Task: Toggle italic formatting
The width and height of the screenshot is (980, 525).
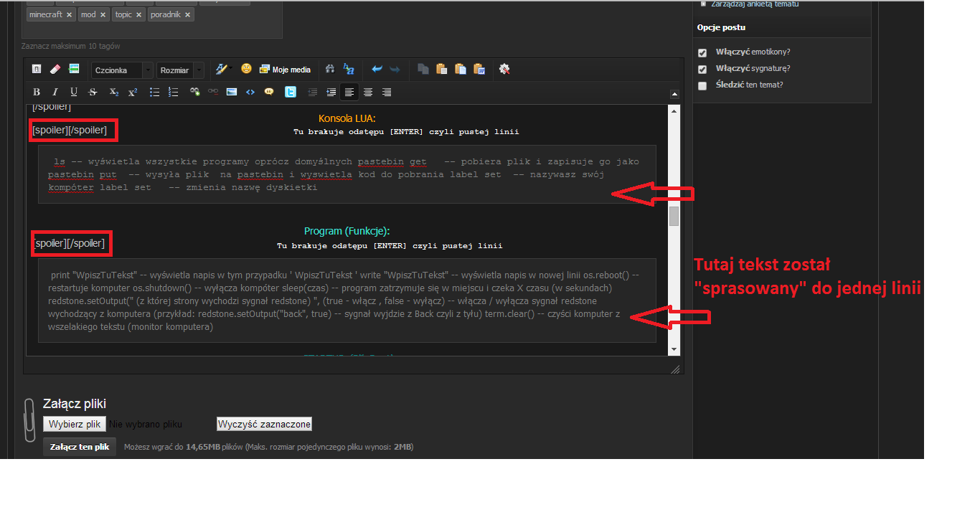Action: [x=55, y=92]
